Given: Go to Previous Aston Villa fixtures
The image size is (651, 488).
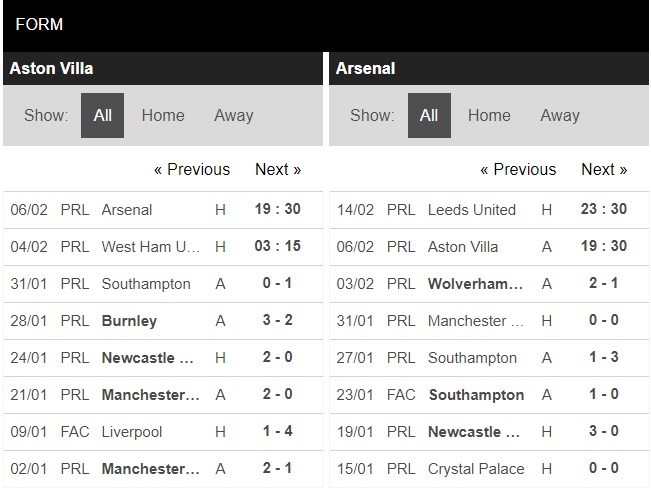Looking at the screenshot, I should coord(192,169).
